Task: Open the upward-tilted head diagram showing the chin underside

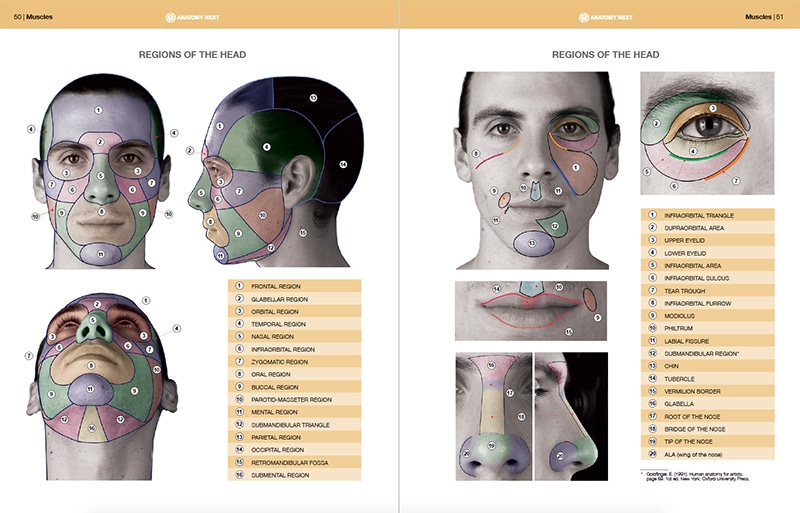Action: click(100, 385)
